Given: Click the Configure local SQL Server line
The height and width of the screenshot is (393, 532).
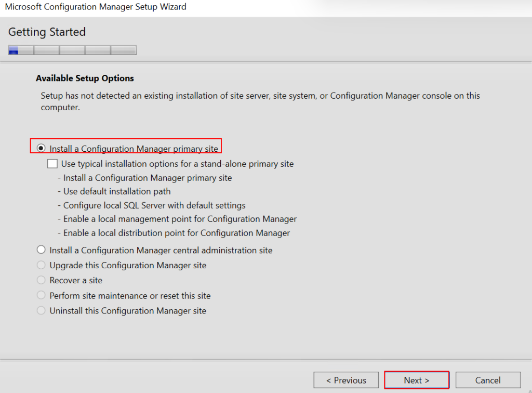Looking at the screenshot, I should [x=154, y=205].
